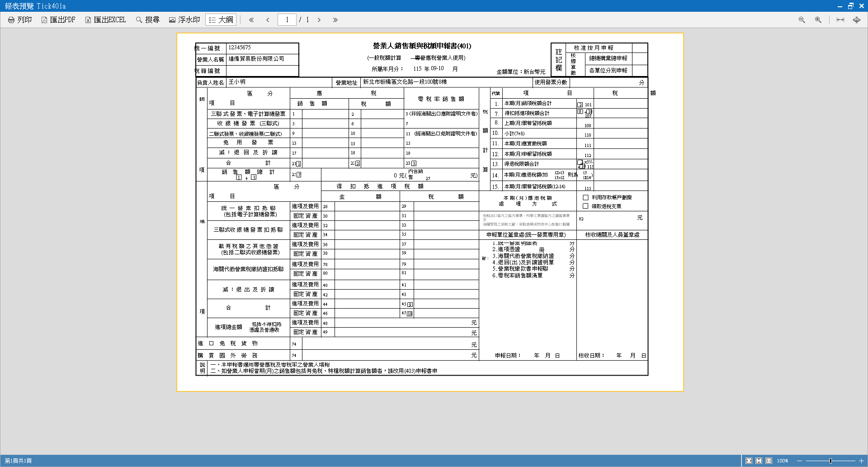The height and width of the screenshot is (467, 868).
Task: Fit width using the status bar icon
Action: click(749, 461)
